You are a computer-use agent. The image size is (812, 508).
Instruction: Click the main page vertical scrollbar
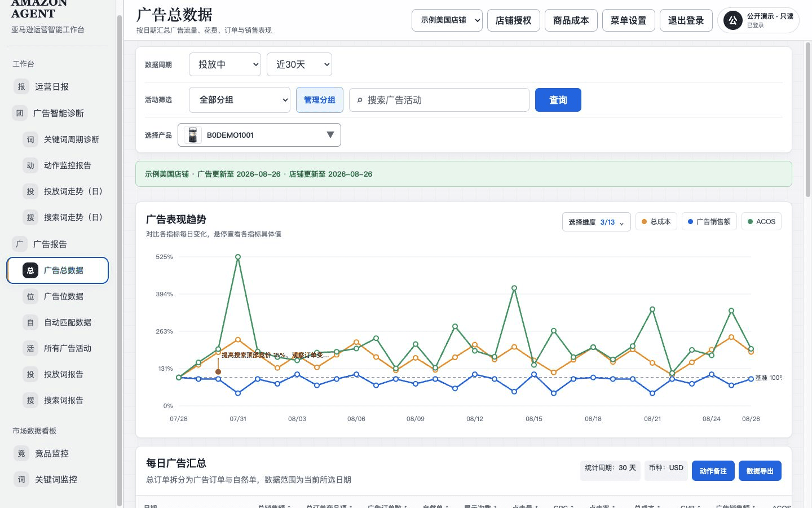point(808,119)
